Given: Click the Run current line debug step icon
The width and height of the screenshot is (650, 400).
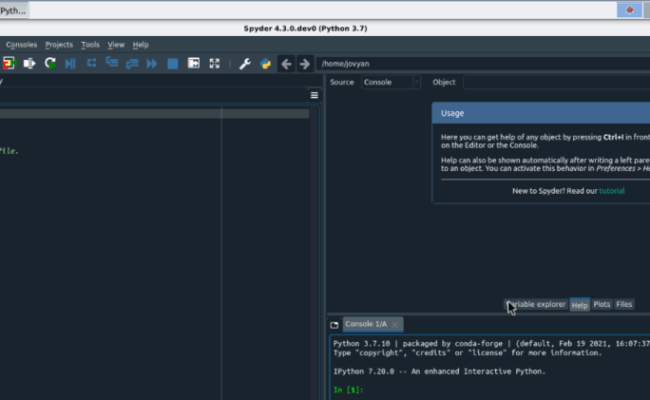Looking at the screenshot, I should point(91,63).
